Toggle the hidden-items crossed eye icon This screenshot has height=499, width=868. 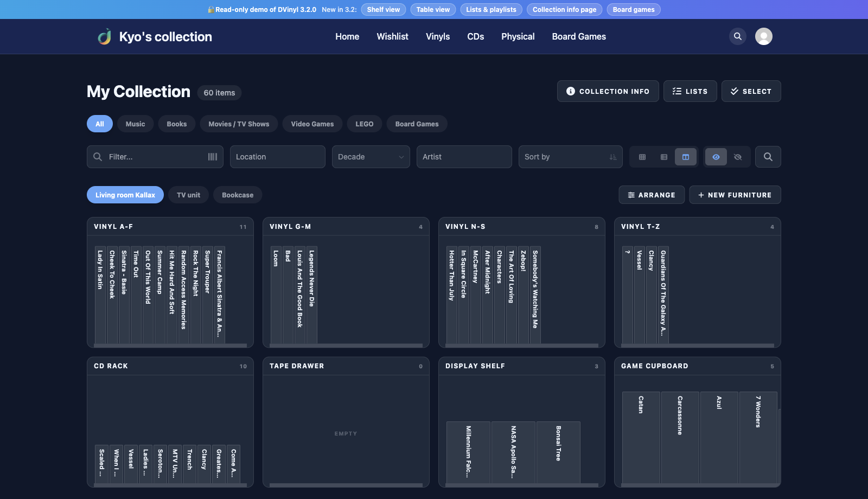click(738, 157)
